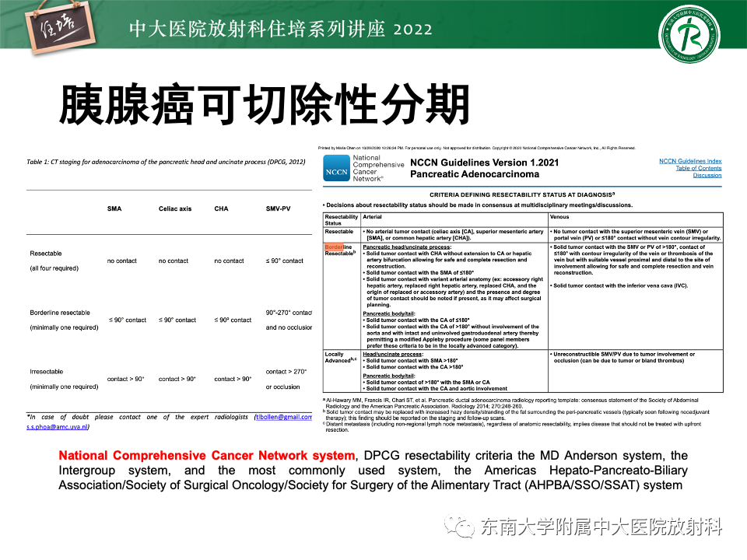Click the 'Arterial' column header
The height and width of the screenshot is (560, 747).
coord(372,217)
